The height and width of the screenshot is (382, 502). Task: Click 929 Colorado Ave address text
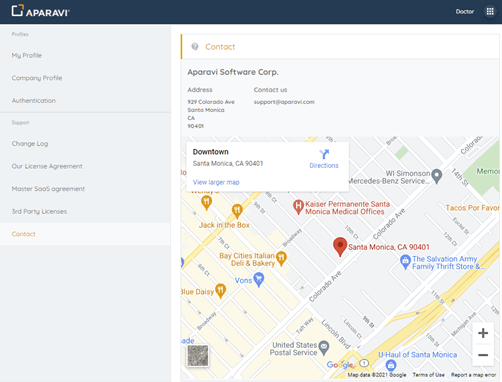tap(211, 102)
